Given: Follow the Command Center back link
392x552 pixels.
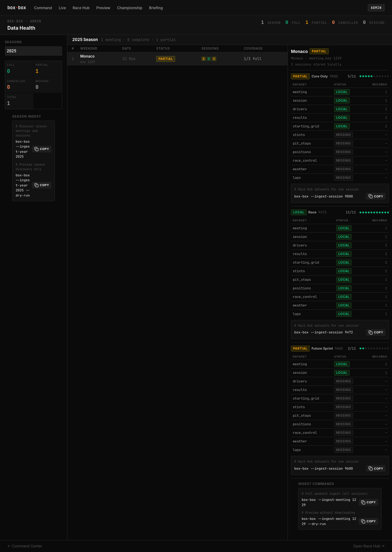Looking at the screenshot, I should [25, 546].
